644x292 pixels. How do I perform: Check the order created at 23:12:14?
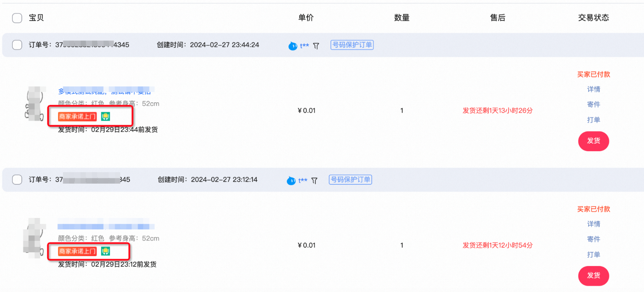coord(17,180)
